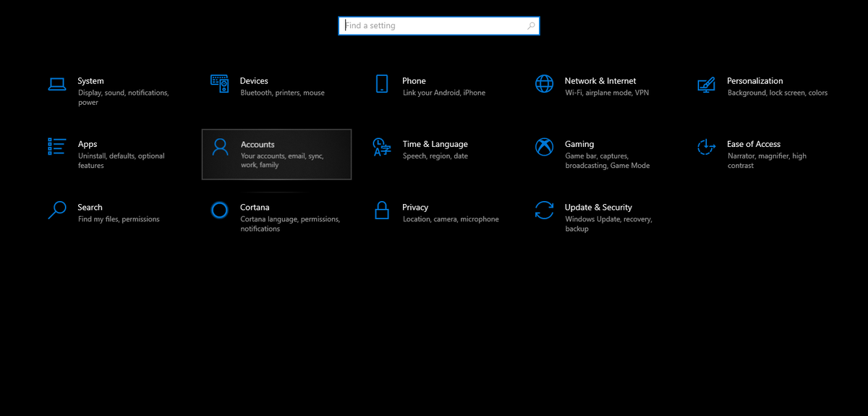868x416 pixels.
Task: Click the Gaming Xbox icon
Action: point(544,147)
